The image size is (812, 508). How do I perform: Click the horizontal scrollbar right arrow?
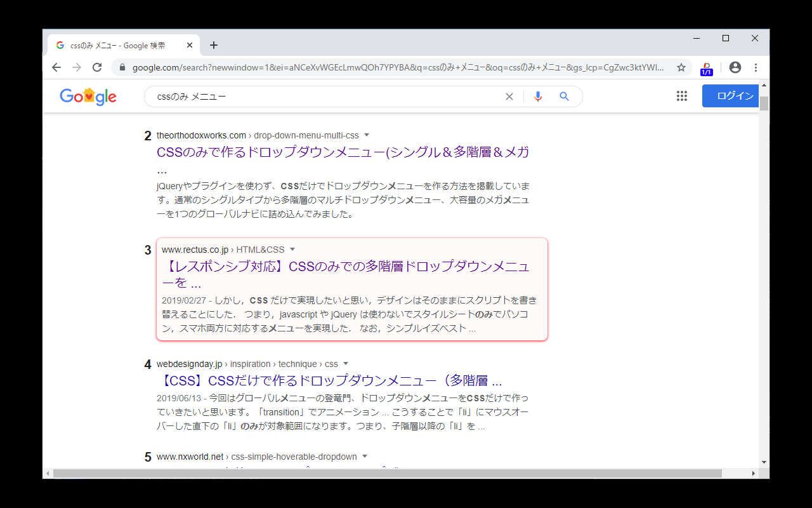pyautogui.click(x=754, y=473)
